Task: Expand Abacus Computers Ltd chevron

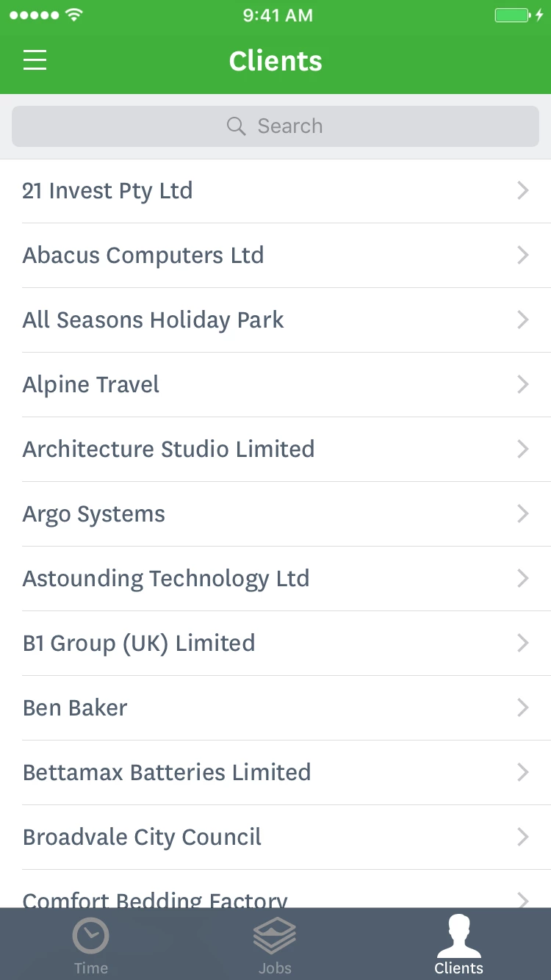Action: pyautogui.click(x=523, y=256)
